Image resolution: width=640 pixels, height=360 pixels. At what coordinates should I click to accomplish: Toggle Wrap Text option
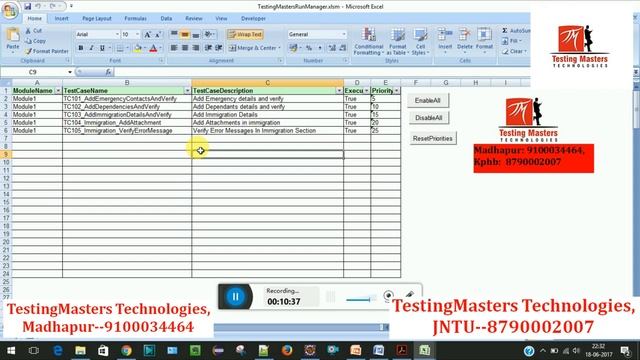point(245,34)
